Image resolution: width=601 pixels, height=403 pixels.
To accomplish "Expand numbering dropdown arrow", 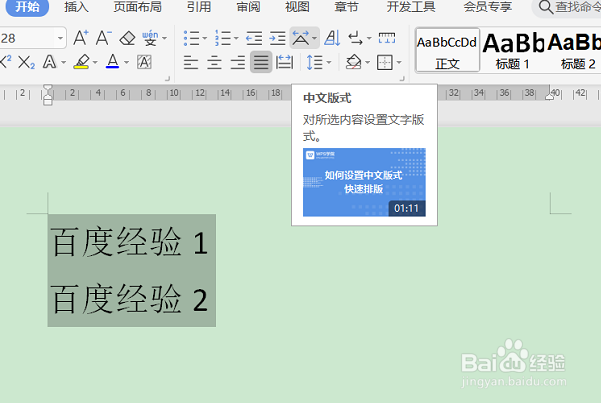I will click(x=236, y=38).
